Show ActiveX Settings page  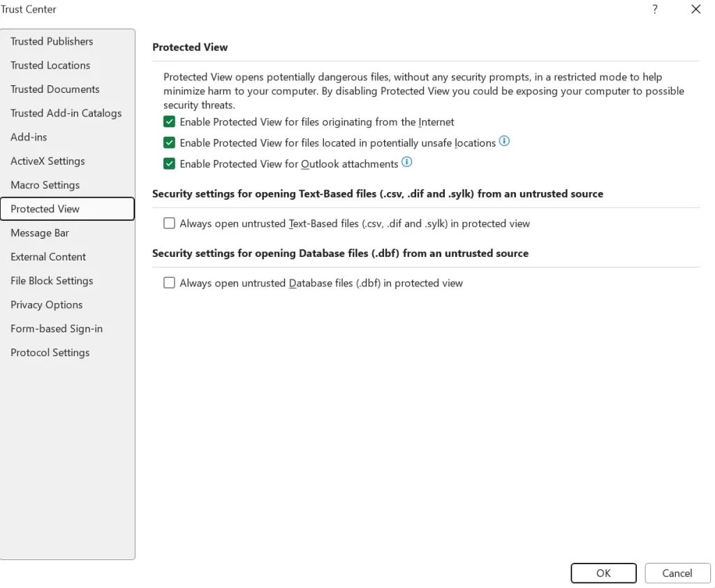47,161
